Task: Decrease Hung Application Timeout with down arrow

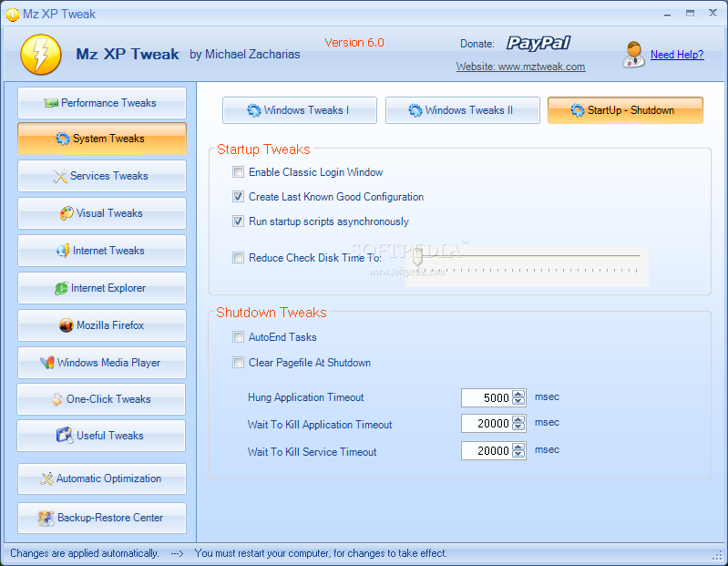Action: [x=518, y=401]
